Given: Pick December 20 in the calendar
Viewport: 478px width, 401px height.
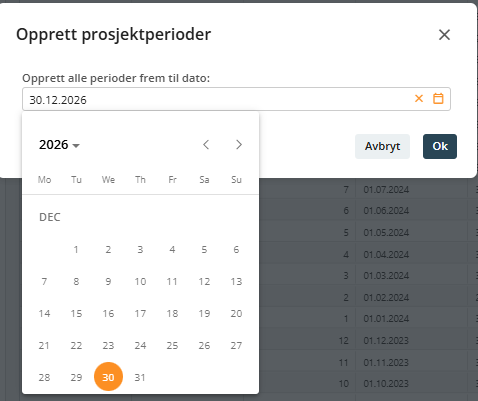Looking at the screenshot, I should click(x=236, y=313).
